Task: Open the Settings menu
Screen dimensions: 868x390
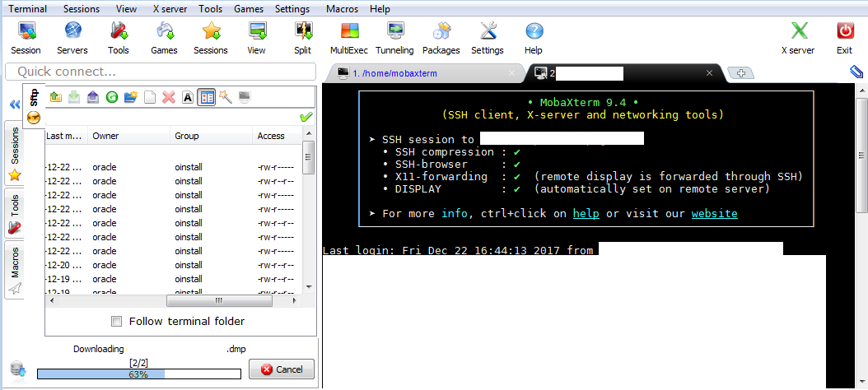Action: tap(292, 9)
